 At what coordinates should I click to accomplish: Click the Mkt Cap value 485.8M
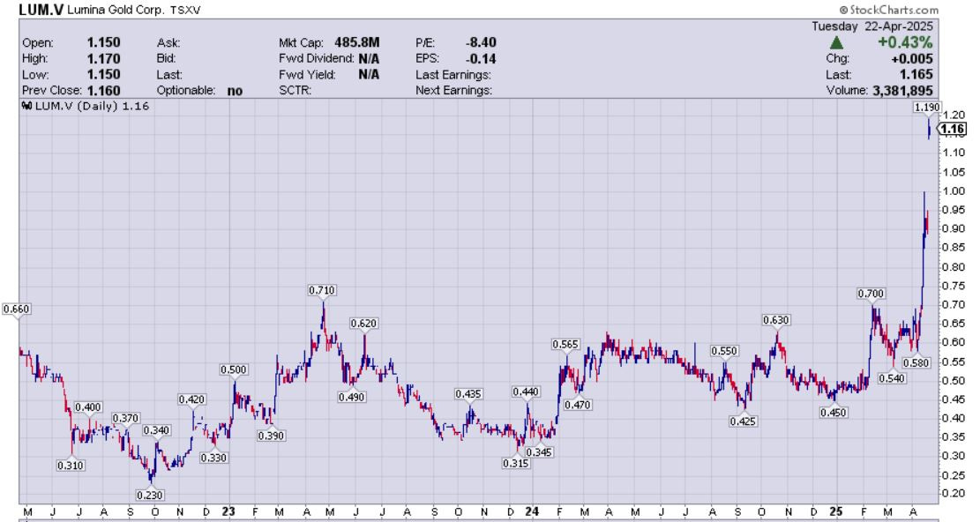[357, 42]
